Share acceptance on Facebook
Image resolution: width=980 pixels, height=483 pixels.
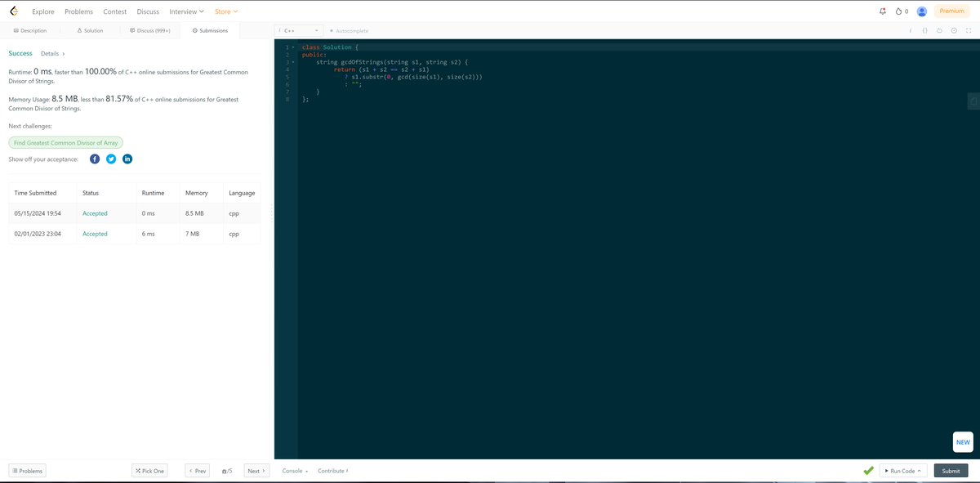point(95,159)
